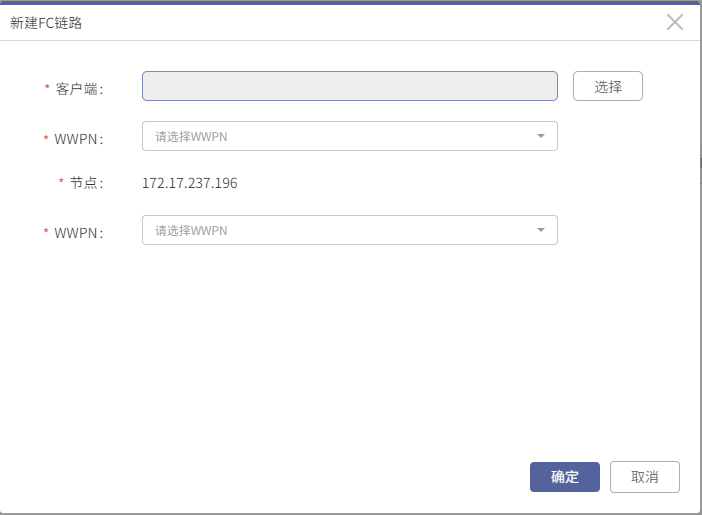Expand the arrow of the client WWPN combo box
702x515 pixels.
coord(541,136)
